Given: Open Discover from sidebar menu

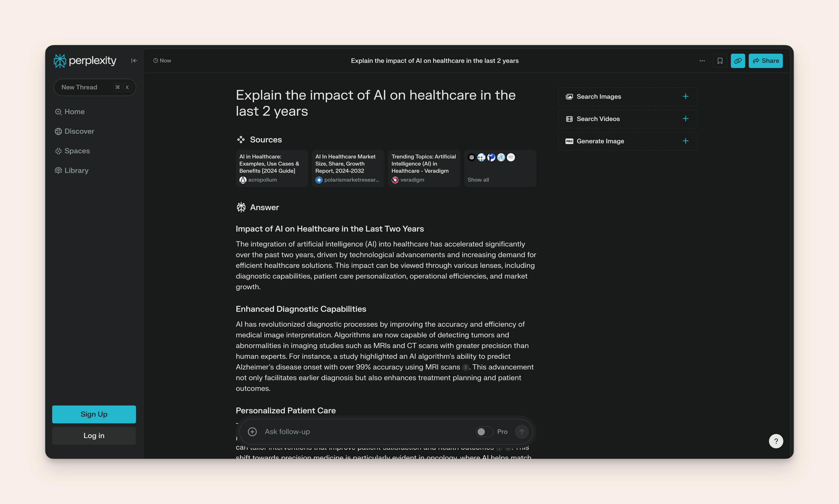Looking at the screenshot, I should (x=79, y=131).
